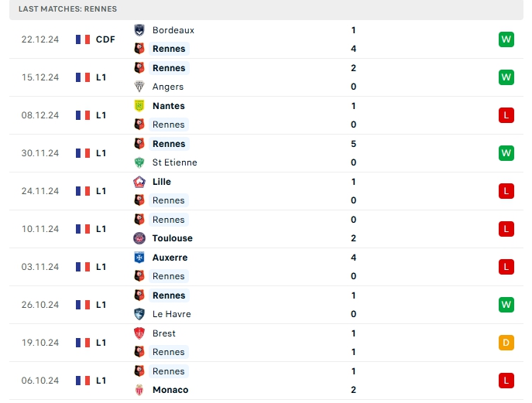532x403 pixels.
Task: Click the Toulouse purple crest icon
Action: click(139, 238)
